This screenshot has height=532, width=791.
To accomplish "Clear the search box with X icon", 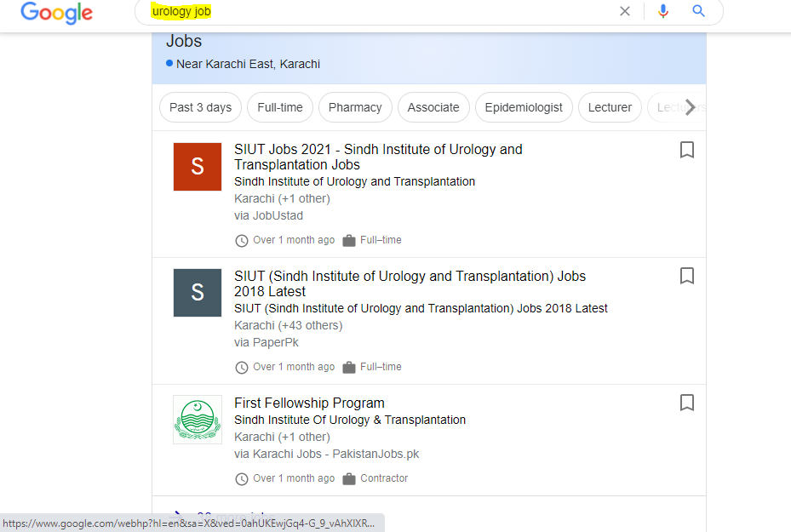I will [624, 11].
